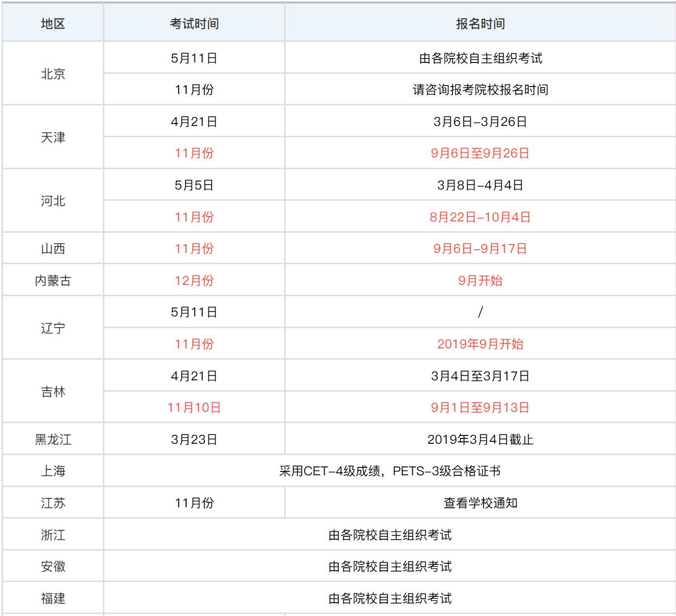Click 浙江's 由各院校自主组织考试 cell
The height and width of the screenshot is (616, 676).
click(x=389, y=535)
